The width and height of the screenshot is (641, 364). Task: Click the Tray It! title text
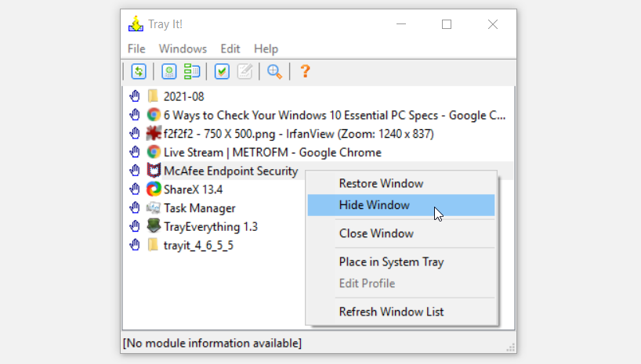tap(165, 24)
